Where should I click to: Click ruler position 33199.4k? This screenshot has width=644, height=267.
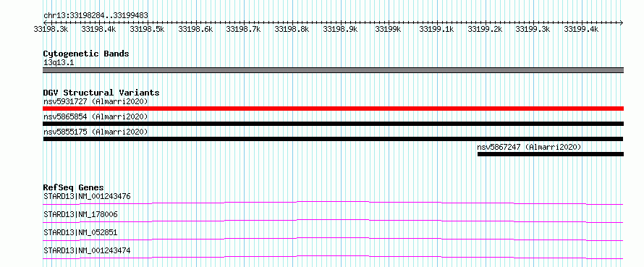(581, 29)
